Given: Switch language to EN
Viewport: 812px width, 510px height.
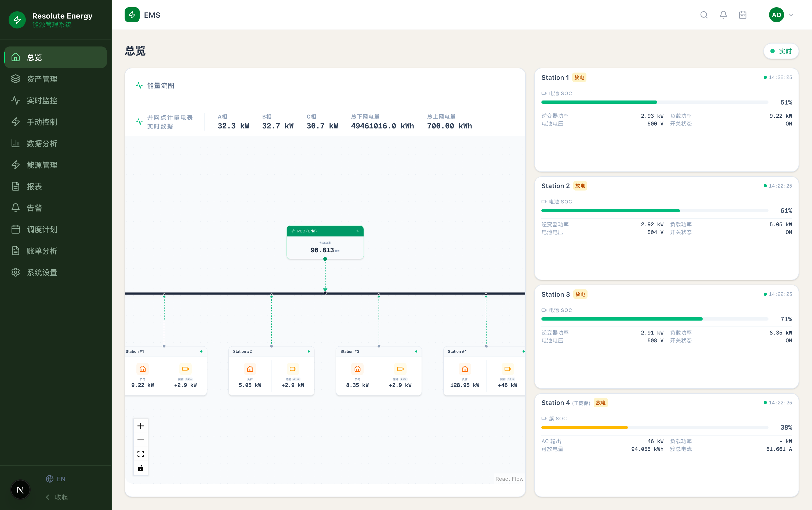Looking at the screenshot, I should [x=56, y=479].
